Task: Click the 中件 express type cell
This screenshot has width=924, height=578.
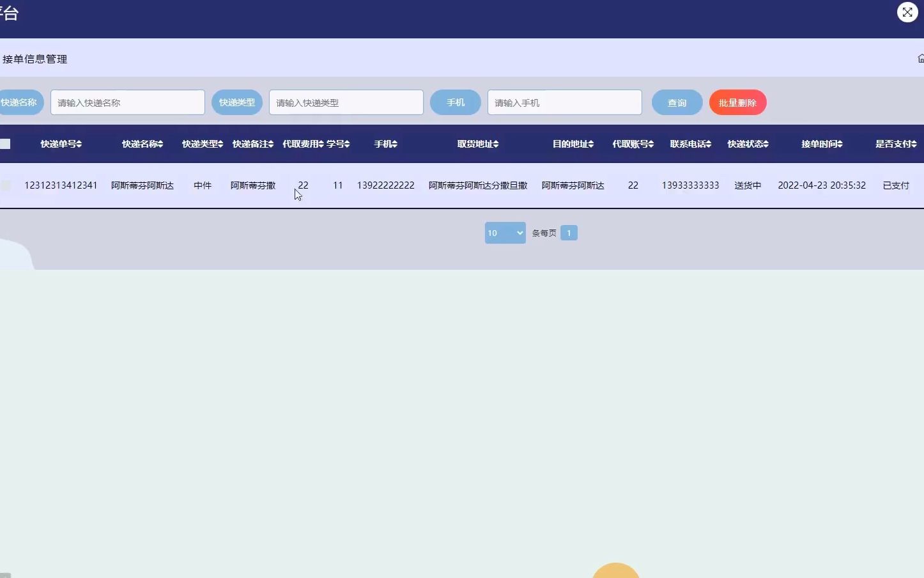Action: coord(203,185)
